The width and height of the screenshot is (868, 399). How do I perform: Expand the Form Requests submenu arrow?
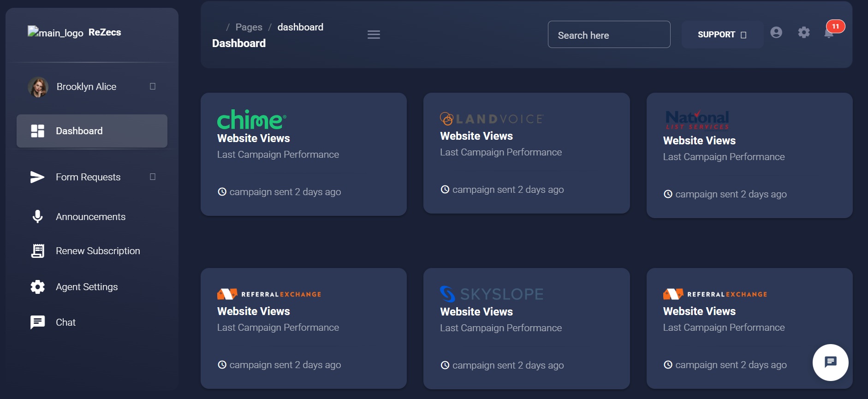coord(153,177)
